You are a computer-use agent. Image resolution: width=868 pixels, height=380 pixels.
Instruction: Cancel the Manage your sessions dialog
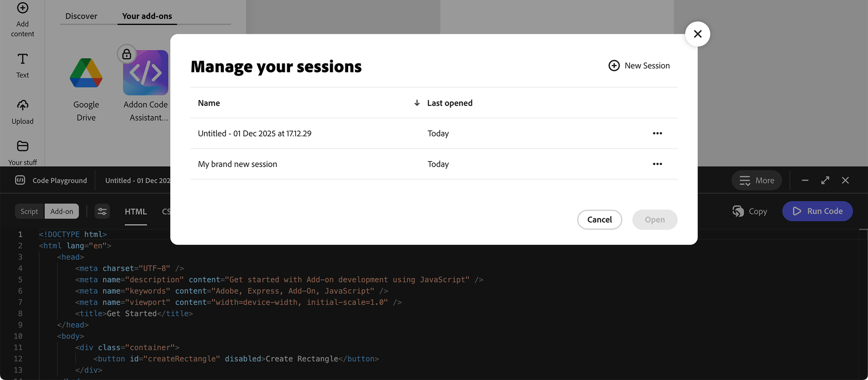pos(599,219)
